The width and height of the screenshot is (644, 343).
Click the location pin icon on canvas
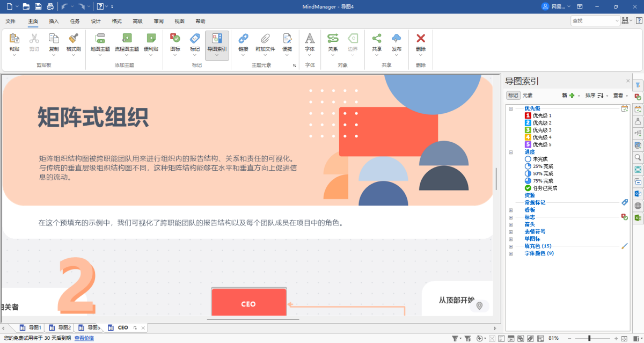[x=479, y=306]
